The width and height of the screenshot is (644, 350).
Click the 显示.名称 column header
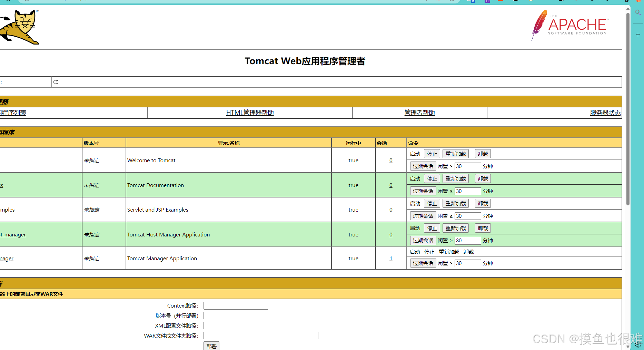pos(228,143)
